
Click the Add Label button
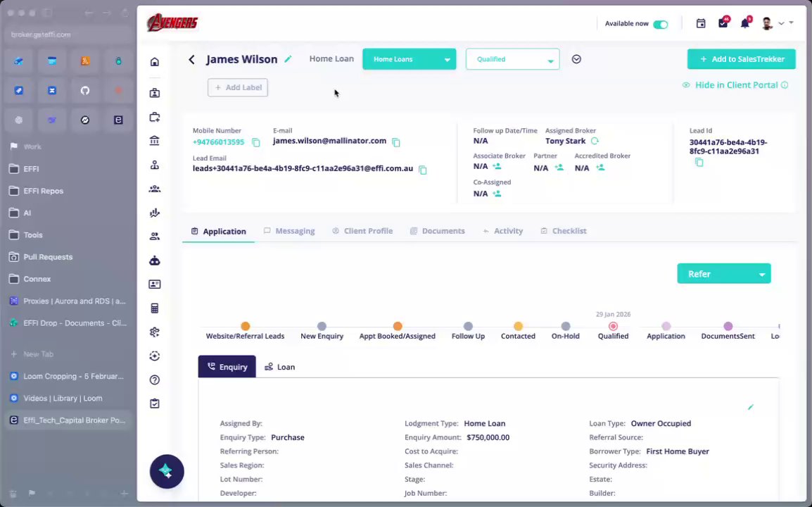tap(238, 87)
